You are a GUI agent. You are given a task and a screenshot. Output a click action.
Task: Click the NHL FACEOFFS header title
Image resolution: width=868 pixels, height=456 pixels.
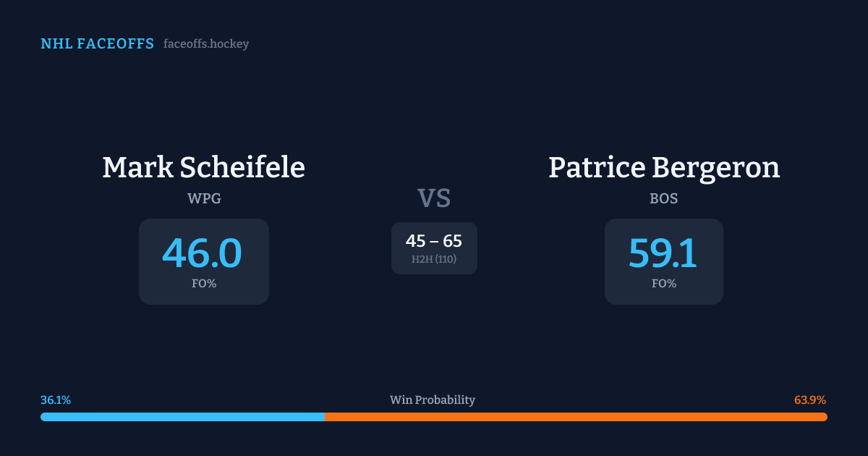click(97, 44)
